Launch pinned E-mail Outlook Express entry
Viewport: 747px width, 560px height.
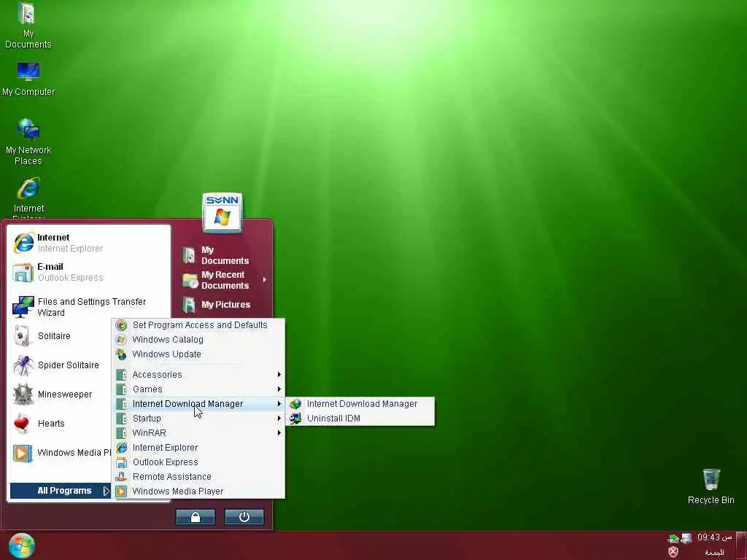click(88, 272)
